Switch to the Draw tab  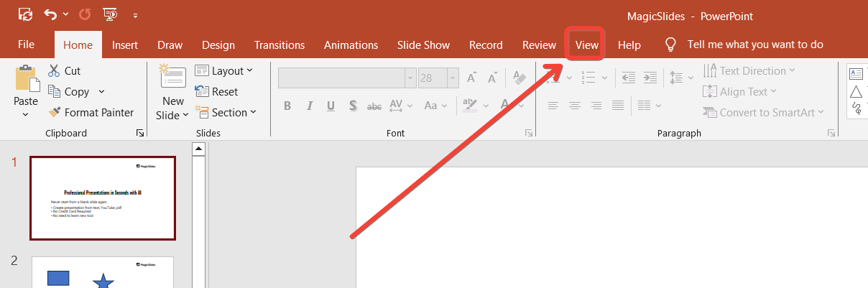tap(170, 45)
